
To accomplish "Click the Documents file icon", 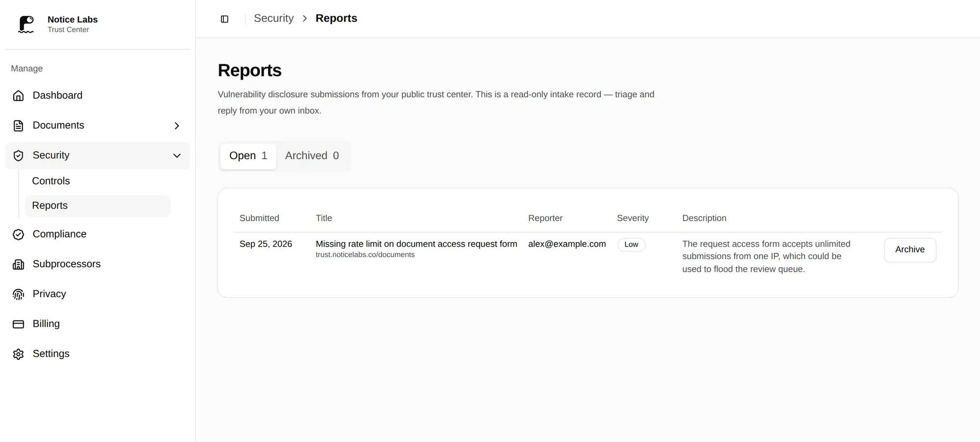I will (18, 126).
